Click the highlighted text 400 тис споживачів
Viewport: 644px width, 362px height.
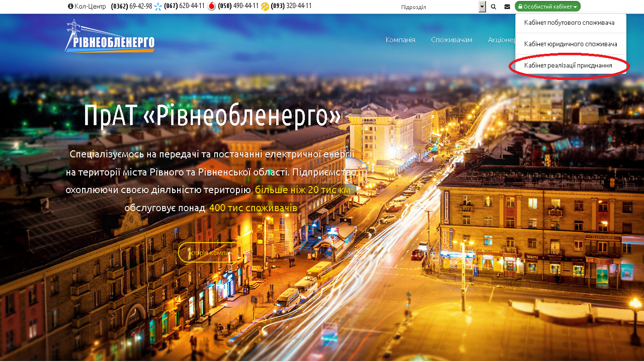[254, 208]
